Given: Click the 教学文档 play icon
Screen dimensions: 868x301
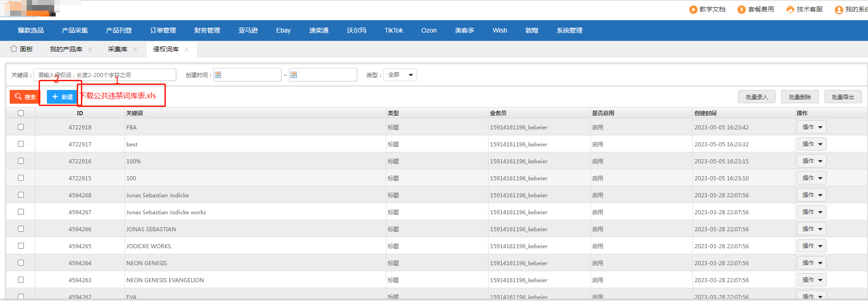Looking at the screenshot, I should click(693, 10).
